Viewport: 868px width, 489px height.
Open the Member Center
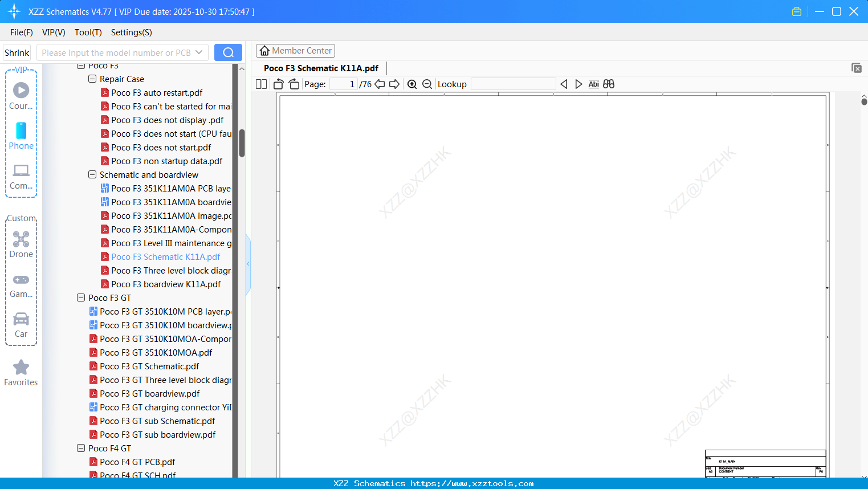click(x=295, y=51)
